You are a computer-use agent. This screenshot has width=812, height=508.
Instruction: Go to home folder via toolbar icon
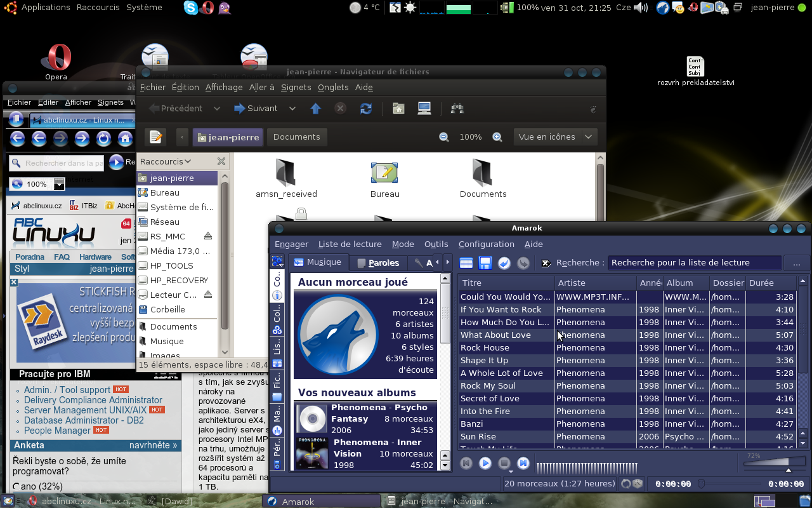(398, 109)
